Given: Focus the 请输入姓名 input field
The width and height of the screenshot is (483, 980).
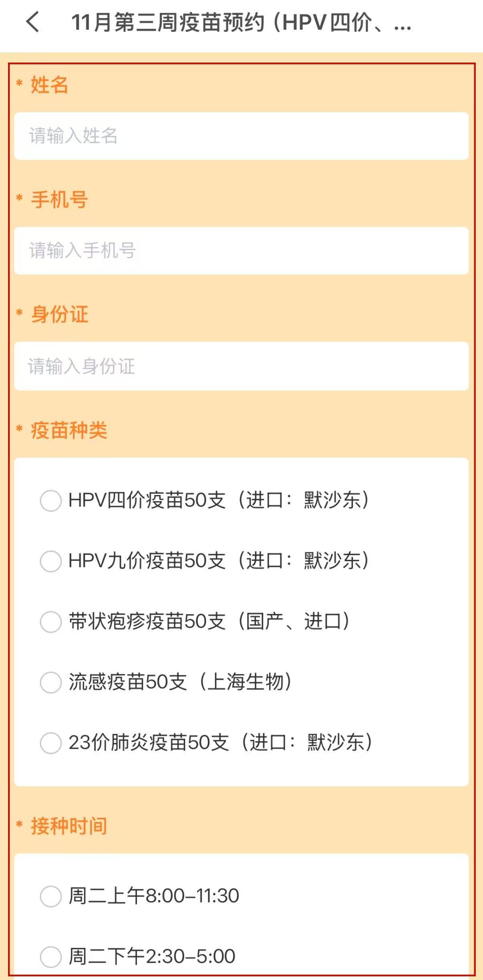Looking at the screenshot, I should (x=241, y=136).
